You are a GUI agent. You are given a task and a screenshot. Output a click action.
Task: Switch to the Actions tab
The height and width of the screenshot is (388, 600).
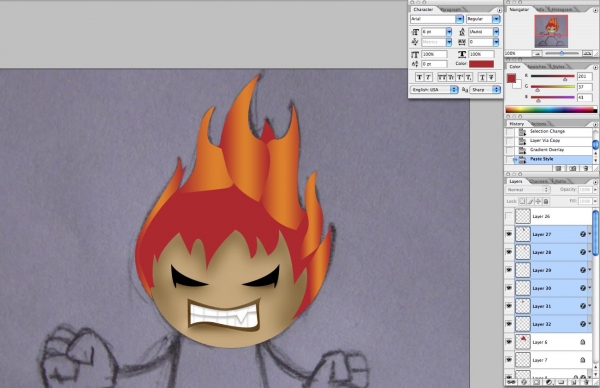[539, 124]
